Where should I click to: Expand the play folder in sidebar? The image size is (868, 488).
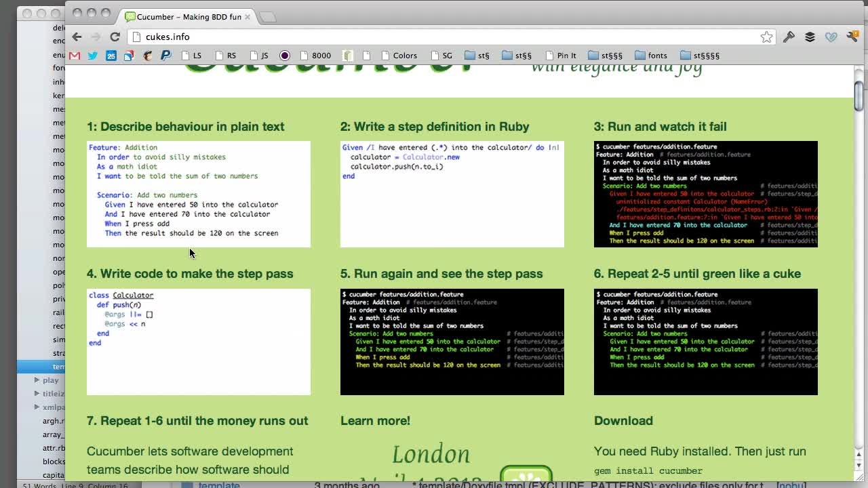(x=37, y=380)
